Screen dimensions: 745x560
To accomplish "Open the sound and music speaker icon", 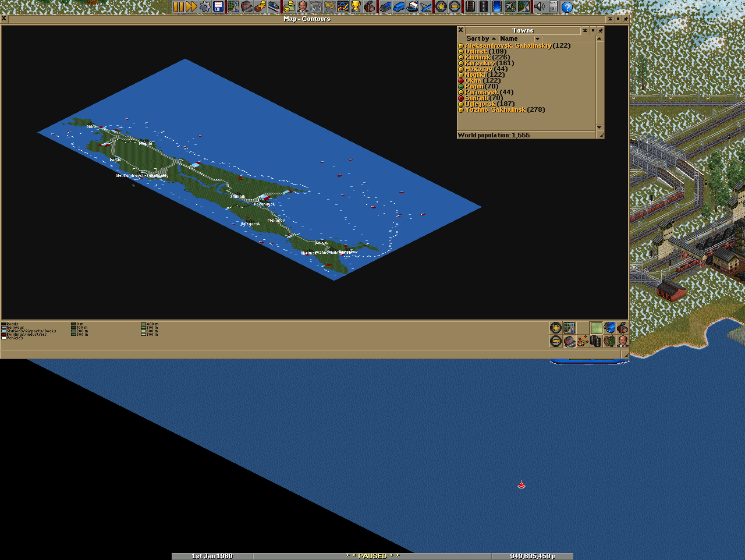I will point(540,7).
